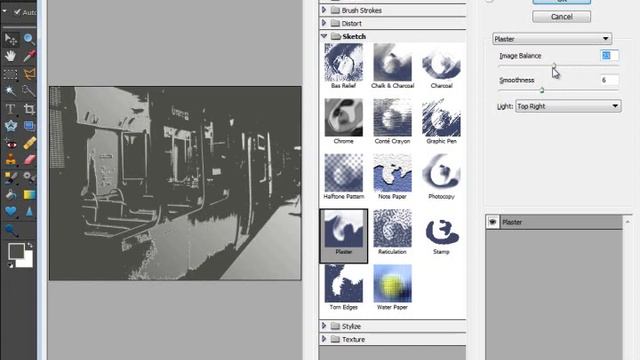Select the Brush tool
This screenshot has width=640, height=360.
[11, 177]
